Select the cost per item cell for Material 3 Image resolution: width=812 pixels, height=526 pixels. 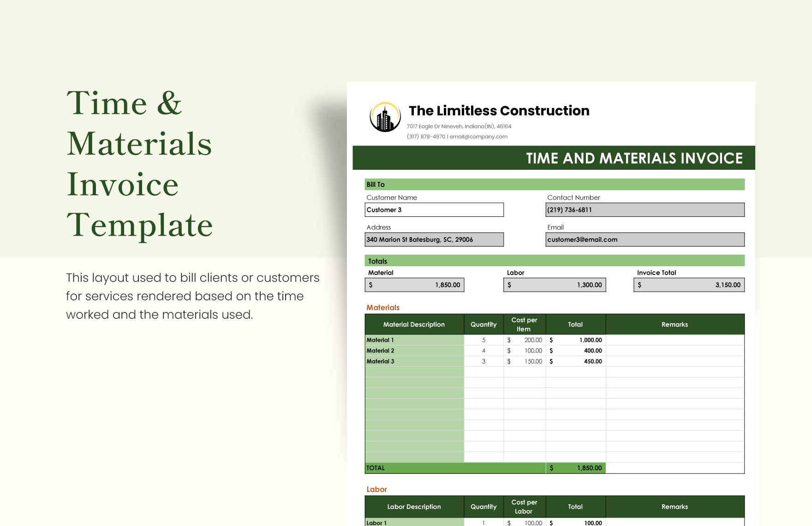pos(525,361)
